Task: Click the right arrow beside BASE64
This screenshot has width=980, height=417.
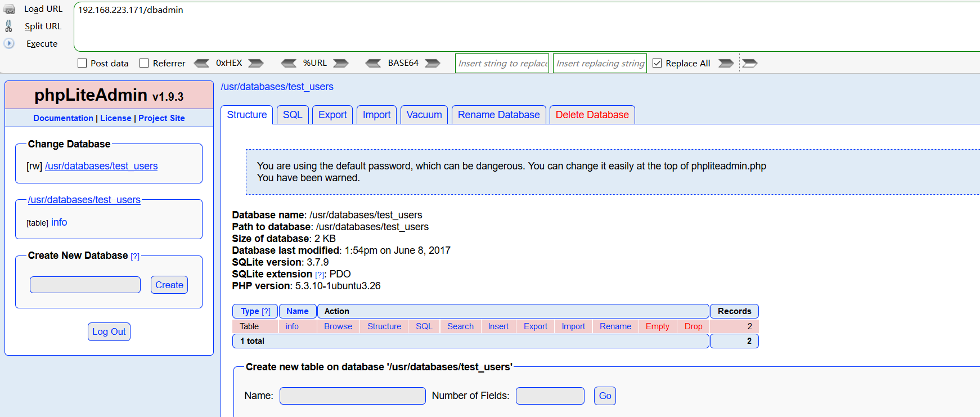Action: (x=433, y=63)
